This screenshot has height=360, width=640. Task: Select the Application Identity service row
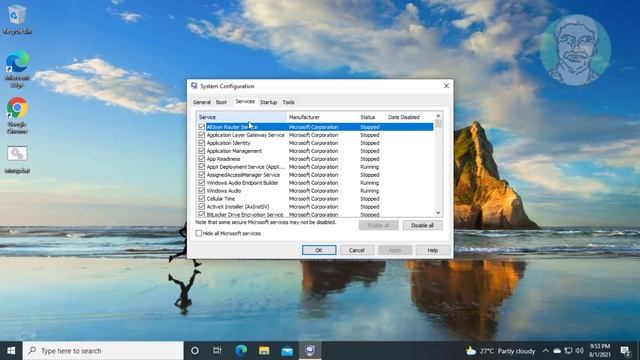click(316, 143)
